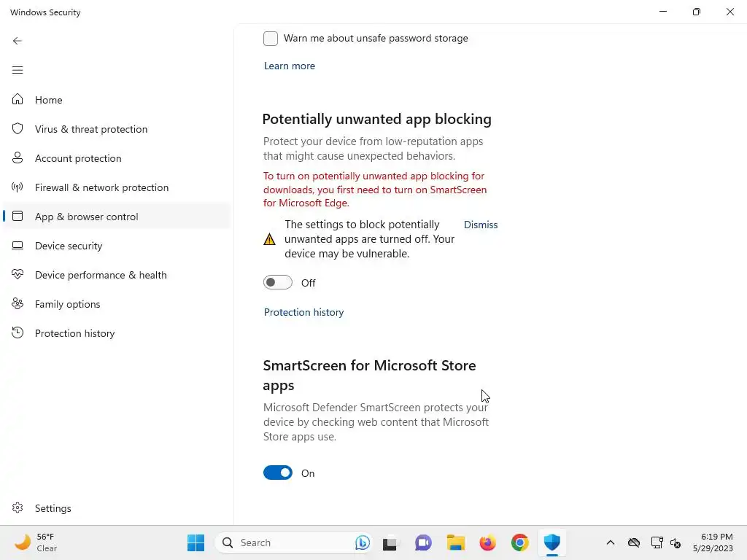Show hidden icons in the system tray

coord(611,542)
